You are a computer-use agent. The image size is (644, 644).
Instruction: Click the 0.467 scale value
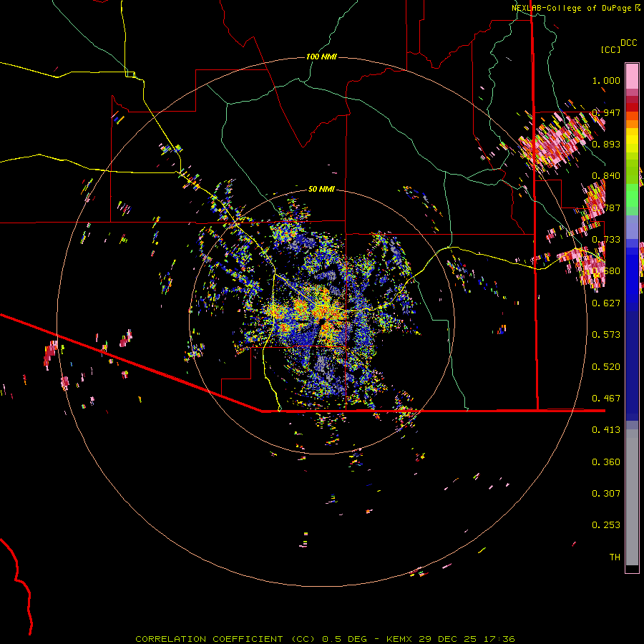pyautogui.click(x=606, y=399)
